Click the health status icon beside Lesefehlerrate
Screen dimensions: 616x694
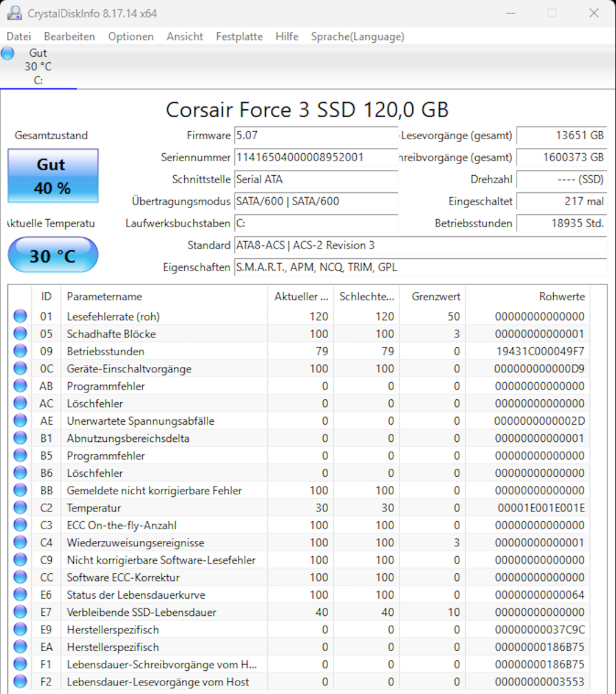(20, 316)
